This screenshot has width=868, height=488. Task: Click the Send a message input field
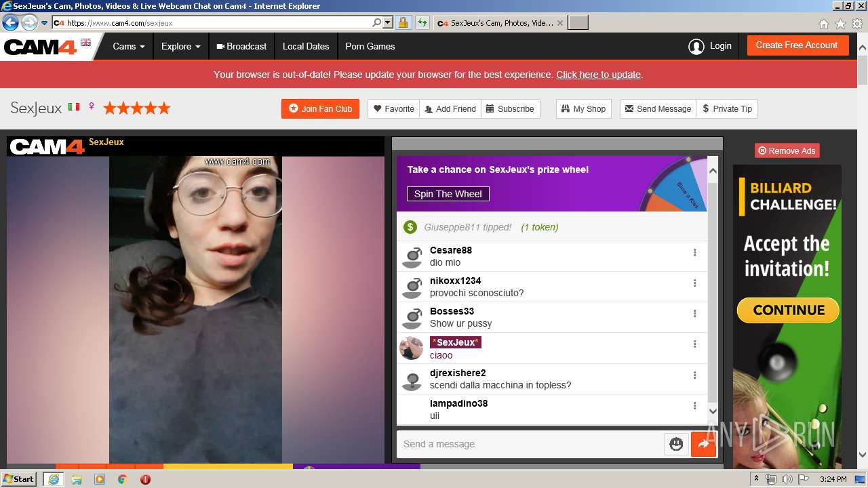(x=530, y=444)
